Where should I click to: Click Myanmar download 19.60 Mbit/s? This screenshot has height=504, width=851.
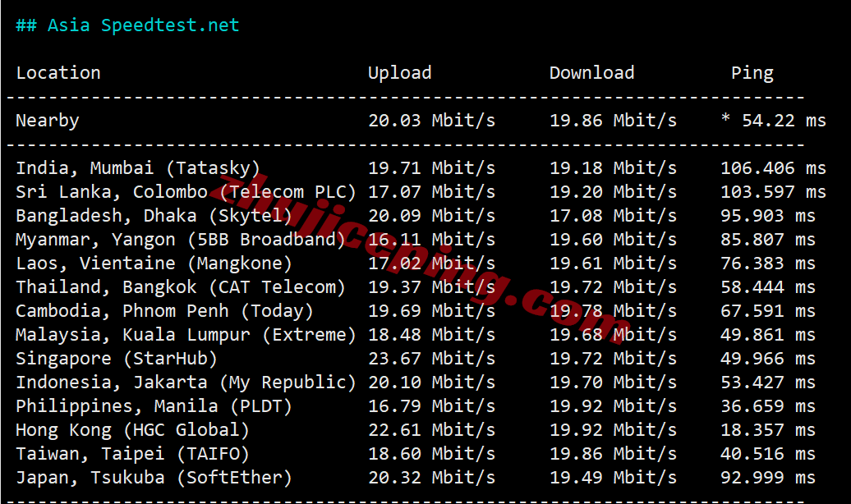pos(614,240)
